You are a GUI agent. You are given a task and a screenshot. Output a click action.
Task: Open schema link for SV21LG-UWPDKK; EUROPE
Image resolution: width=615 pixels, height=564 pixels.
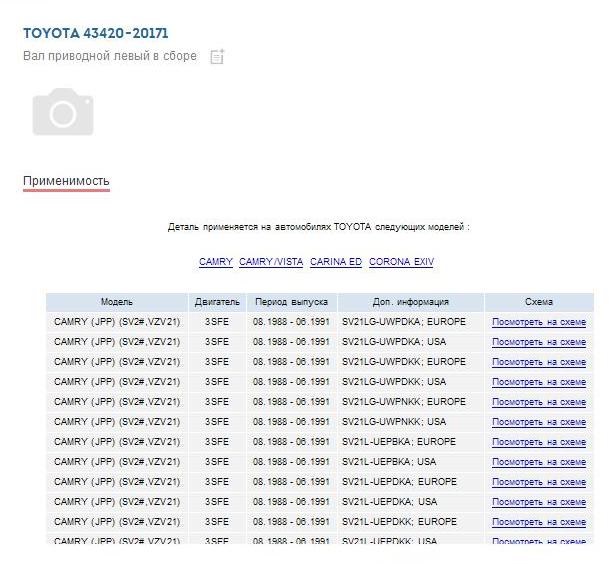coord(538,362)
